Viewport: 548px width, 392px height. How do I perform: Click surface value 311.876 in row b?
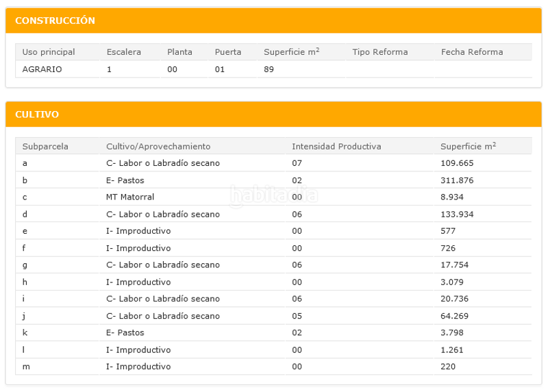457,180
